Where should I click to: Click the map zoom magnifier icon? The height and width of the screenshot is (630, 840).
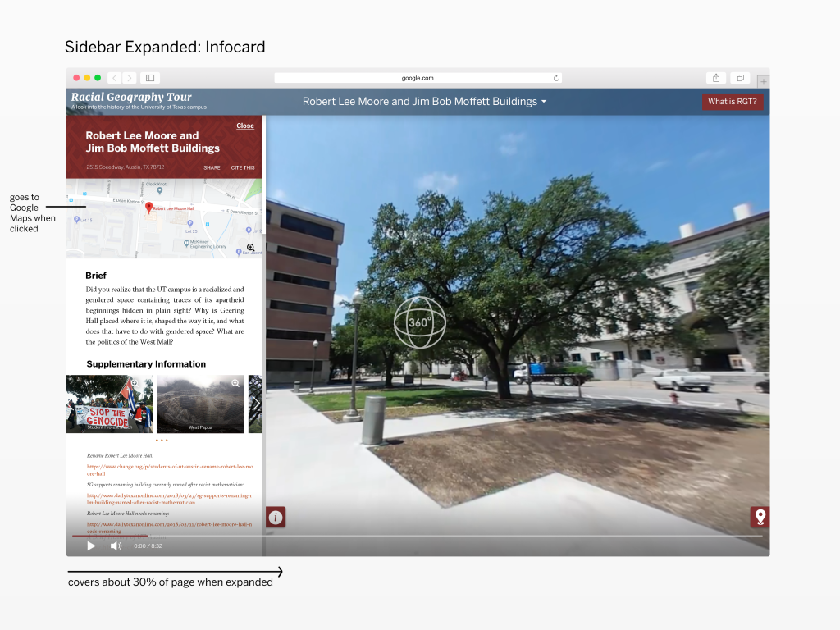tap(251, 248)
